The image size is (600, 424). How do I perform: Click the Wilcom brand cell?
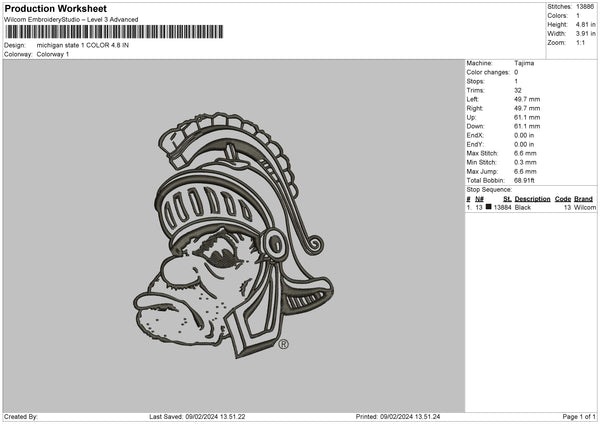point(585,207)
